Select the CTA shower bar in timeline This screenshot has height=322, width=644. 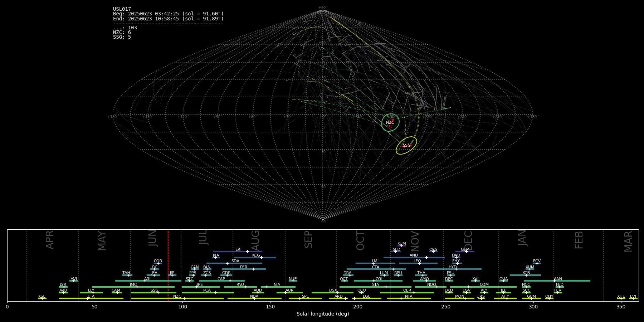(x=376, y=269)
